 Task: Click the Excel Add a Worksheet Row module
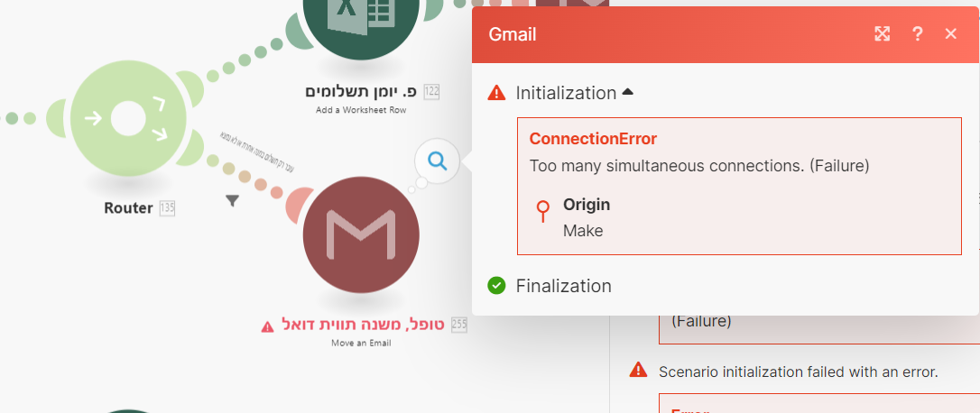point(360,23)
